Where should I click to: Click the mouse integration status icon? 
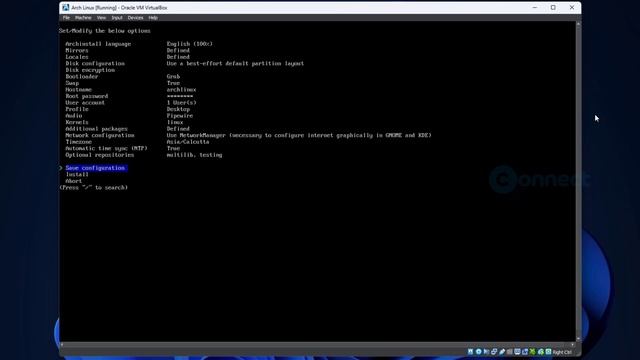coord(541,351)
